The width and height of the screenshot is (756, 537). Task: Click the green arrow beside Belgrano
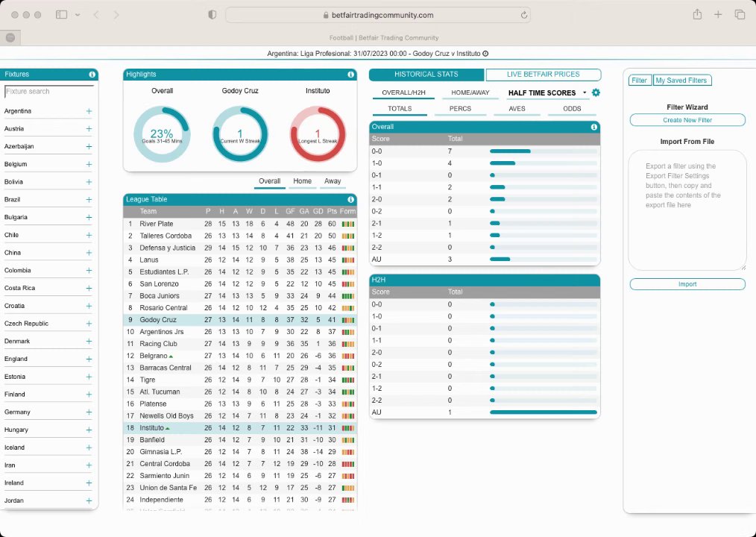coord(171,357)
